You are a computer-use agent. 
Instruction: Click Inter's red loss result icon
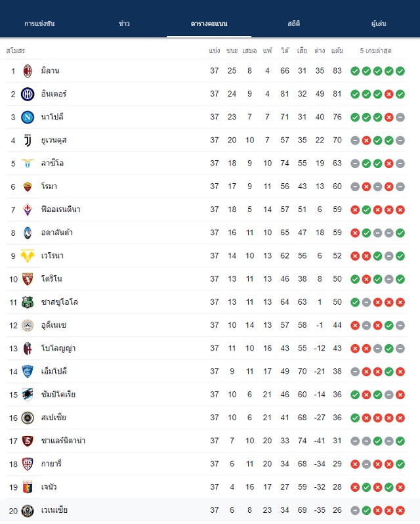tap(389, 95)
